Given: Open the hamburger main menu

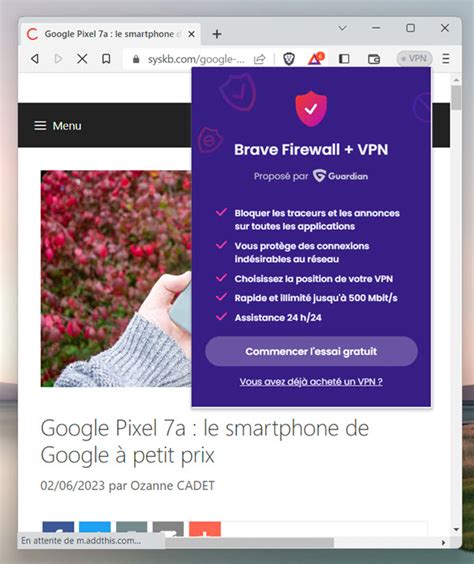Looking at the screenshot, I should [x=446, y=59].
